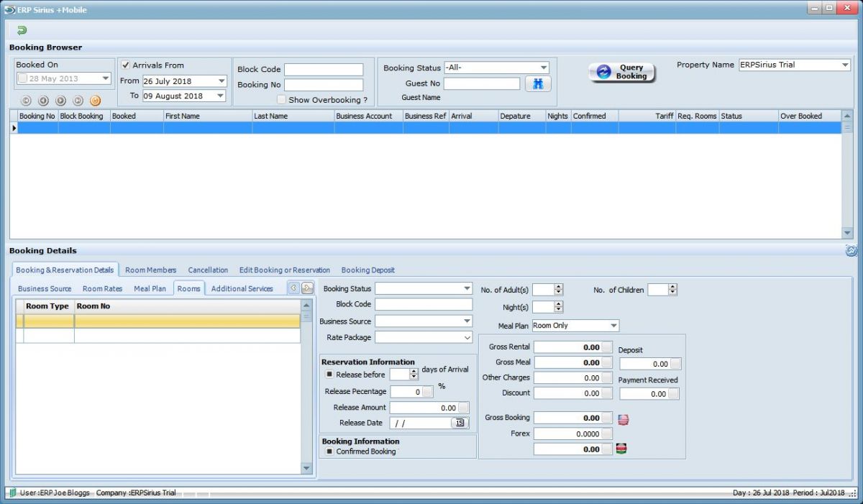Open the calendar picker for Release Date
The width and height of the screenshot is (863, 504).
460,423
